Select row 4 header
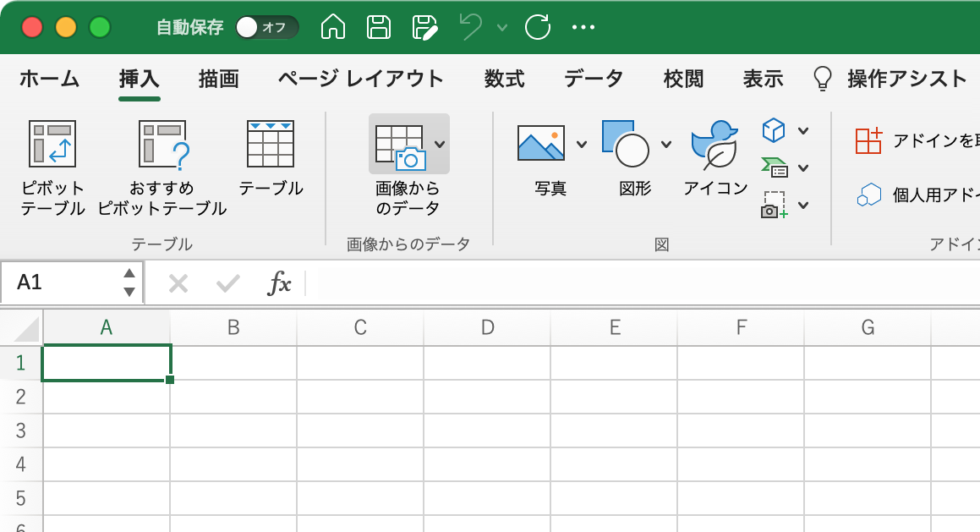 point(21,463)
